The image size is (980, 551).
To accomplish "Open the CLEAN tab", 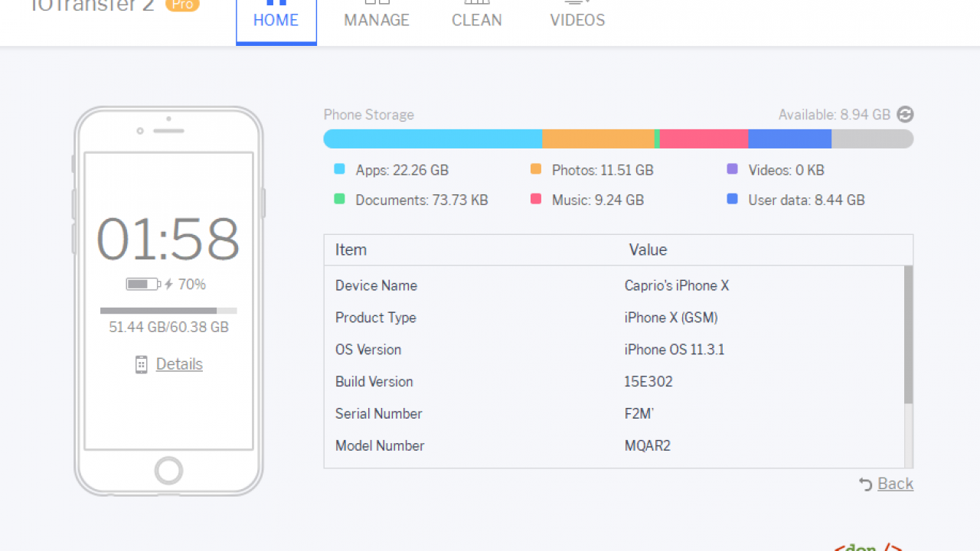I will pyautogui.click(x=477, y=21).
